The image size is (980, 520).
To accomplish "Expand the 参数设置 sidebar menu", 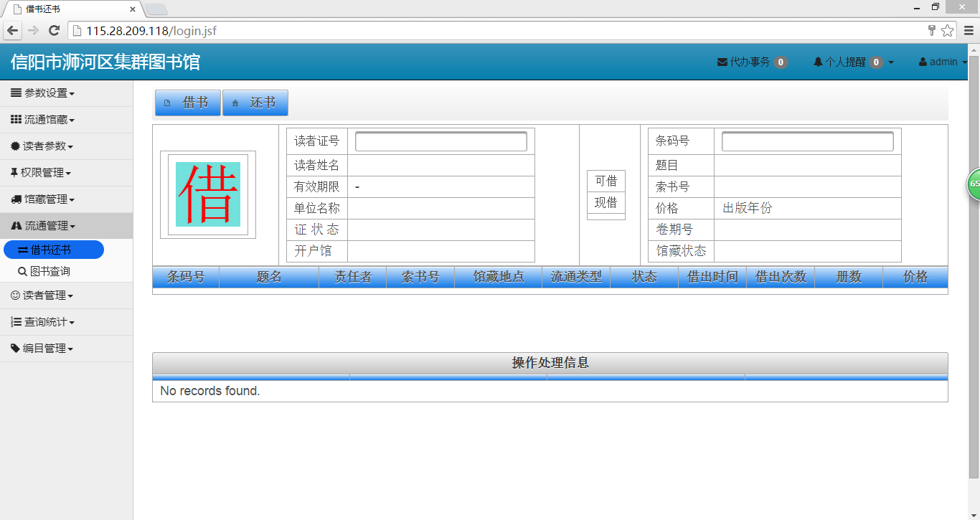I will coord(43,93).
